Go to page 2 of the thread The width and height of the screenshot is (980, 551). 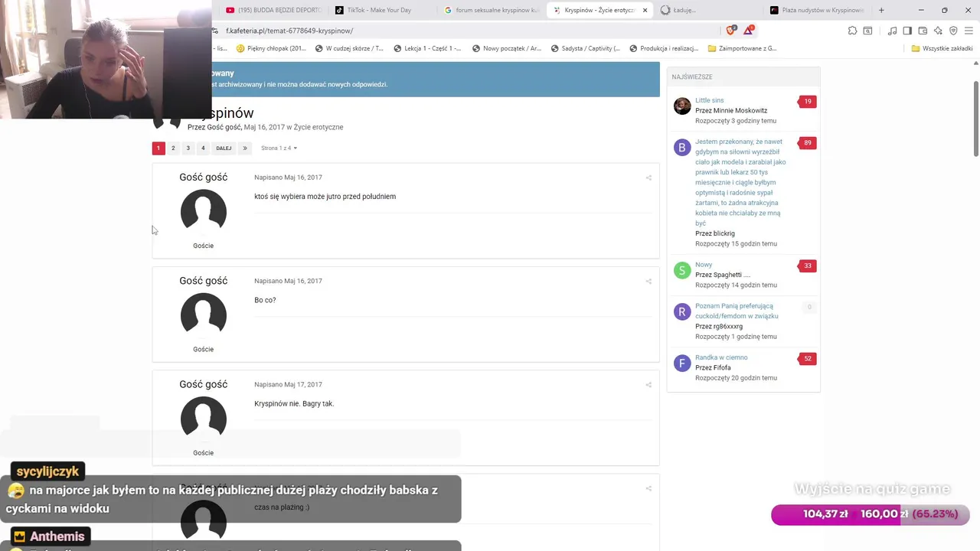click(173, 148)
